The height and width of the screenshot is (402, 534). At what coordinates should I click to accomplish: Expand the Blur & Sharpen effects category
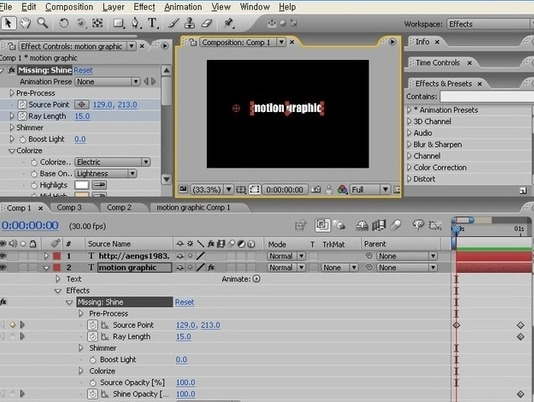coord(409,144)
